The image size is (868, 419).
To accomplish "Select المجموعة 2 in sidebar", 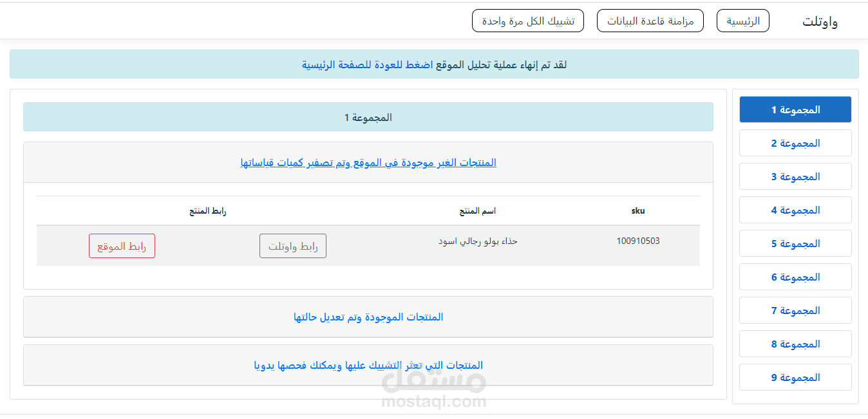I will click(795, 143).
